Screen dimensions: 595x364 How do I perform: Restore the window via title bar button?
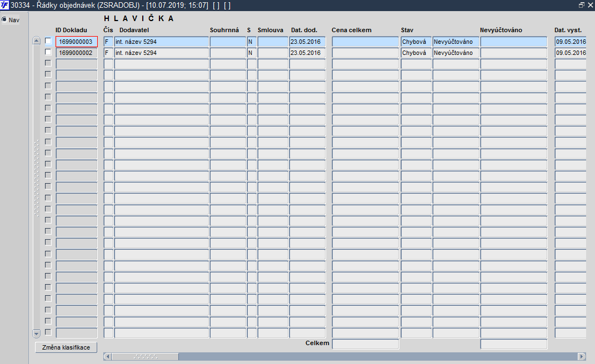coord(581,5)
